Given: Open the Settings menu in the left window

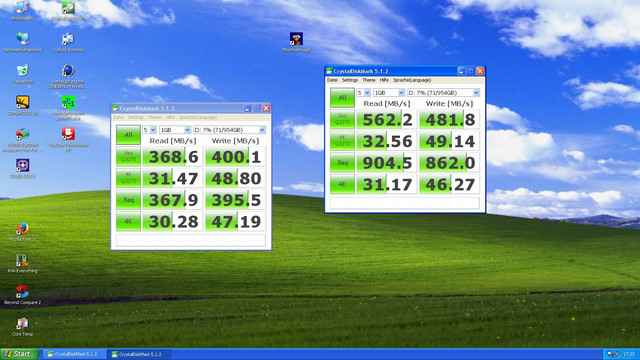Looking at the screenshot, I should [x=136, y=118].
